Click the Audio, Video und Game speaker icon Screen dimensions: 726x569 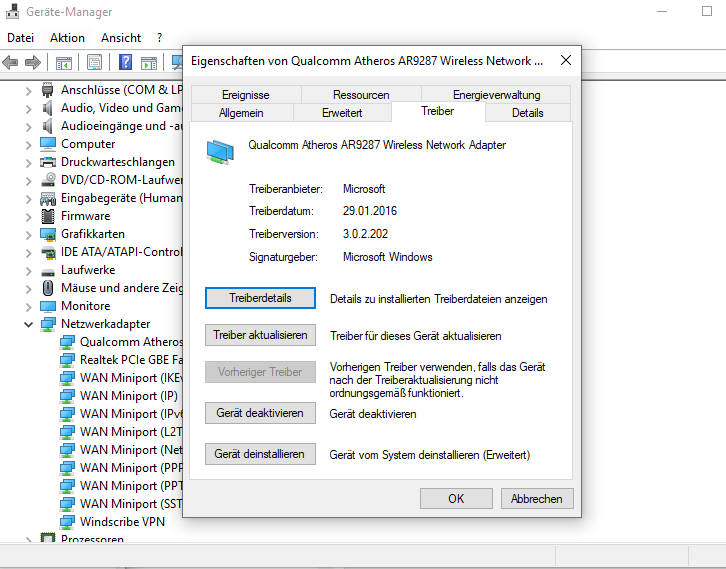(x=47, y=108)
